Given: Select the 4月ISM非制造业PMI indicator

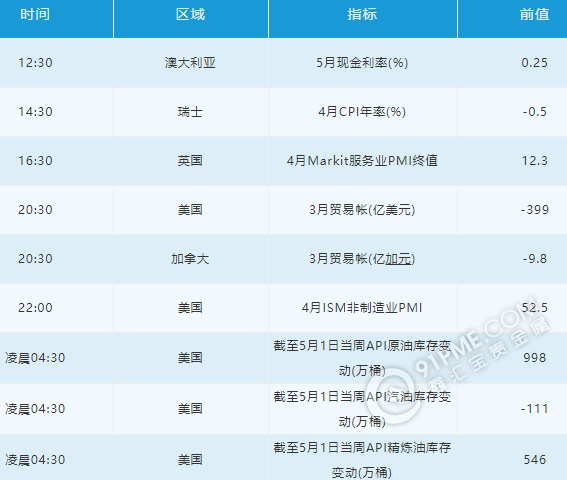Looking at the screenshot, I should tap(362, 308).
